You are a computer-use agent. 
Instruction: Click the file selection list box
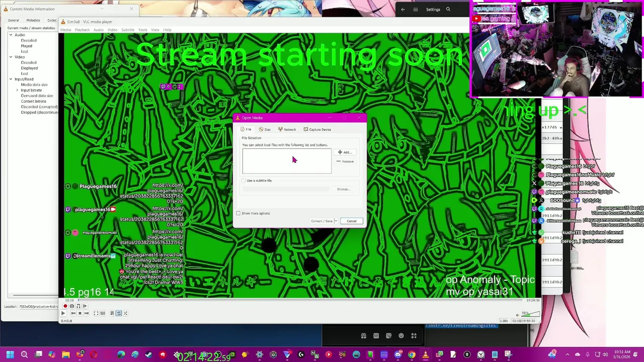[x=287, y=161]
